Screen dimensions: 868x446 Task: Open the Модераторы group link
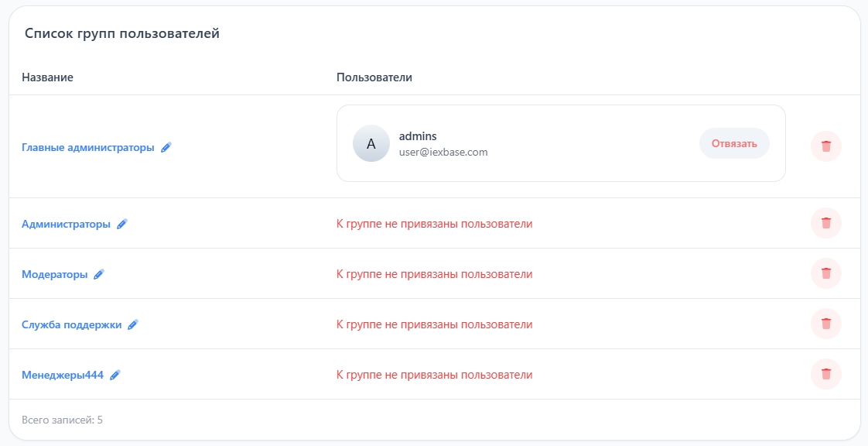(55, 274)
